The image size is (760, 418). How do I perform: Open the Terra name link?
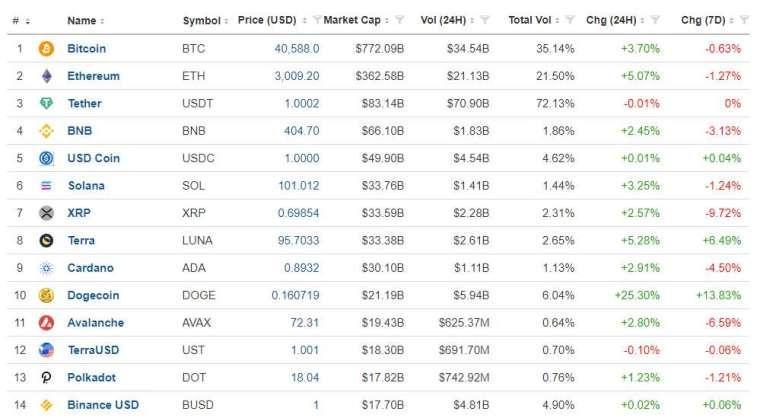[81, 240]
